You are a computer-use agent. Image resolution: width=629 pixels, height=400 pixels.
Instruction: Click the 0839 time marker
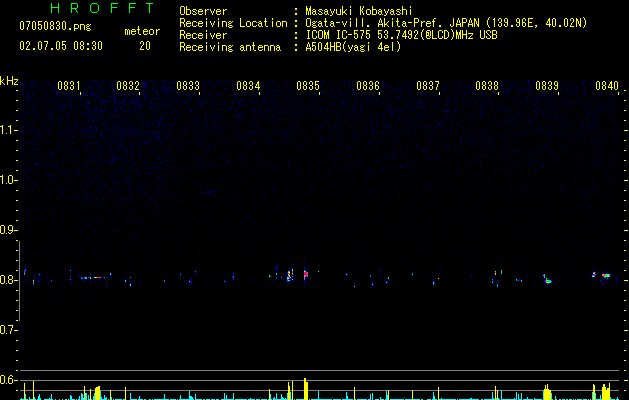tap(547, 85)
